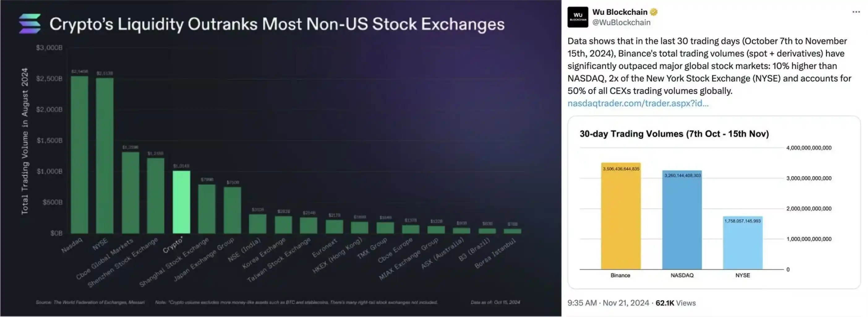Click the 62.1K Views count
The width and height of the screenshot is (868, 317).
pos(675,303)
